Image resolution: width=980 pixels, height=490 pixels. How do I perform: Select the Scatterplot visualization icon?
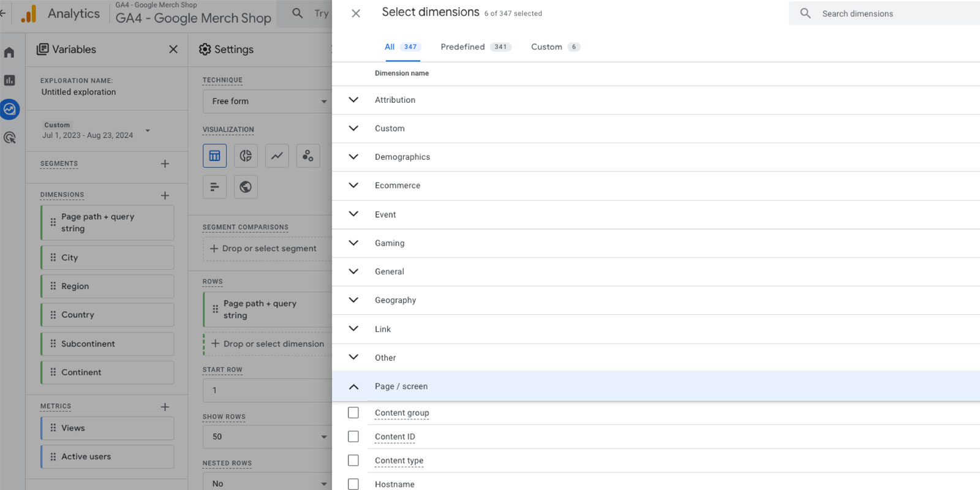308,156
